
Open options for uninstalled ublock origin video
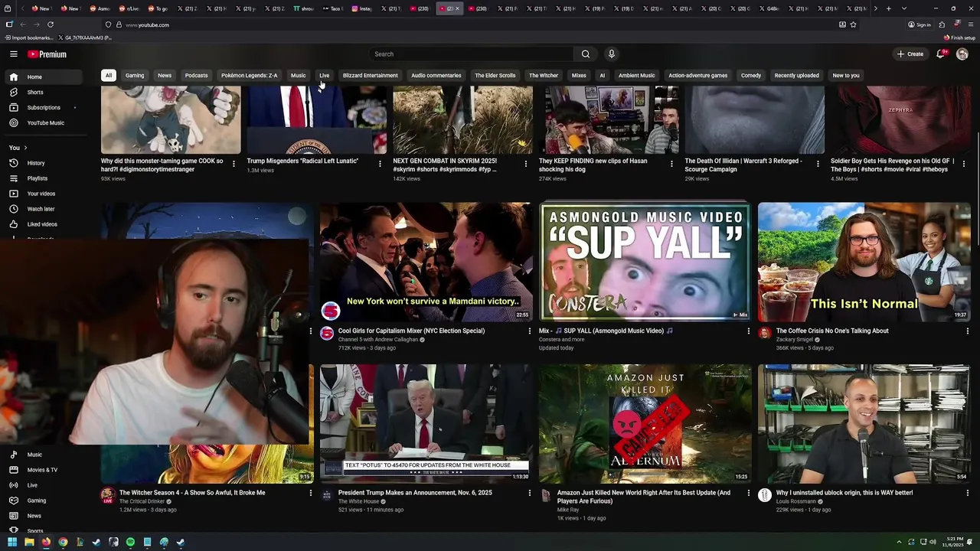pos(967,493)
